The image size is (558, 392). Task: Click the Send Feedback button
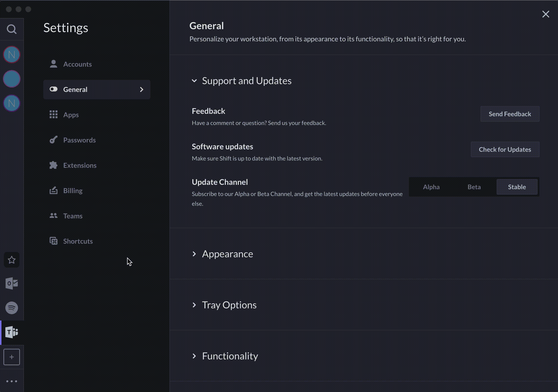pyautogui.click(x=510, y=114)
